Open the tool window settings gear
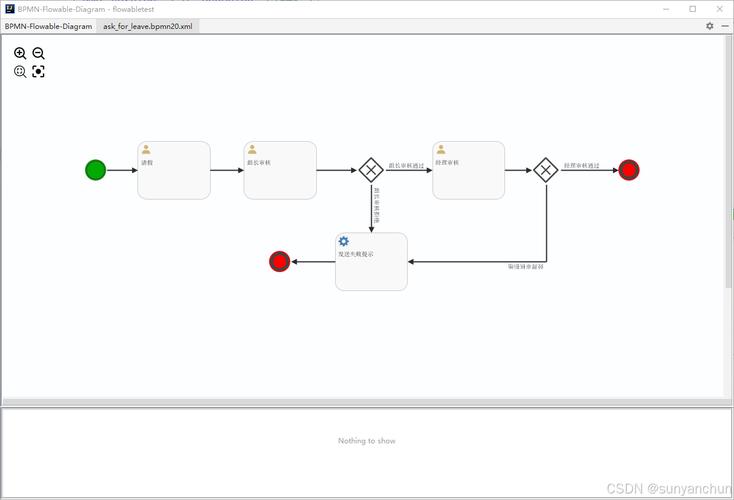 tap(710, 26)
